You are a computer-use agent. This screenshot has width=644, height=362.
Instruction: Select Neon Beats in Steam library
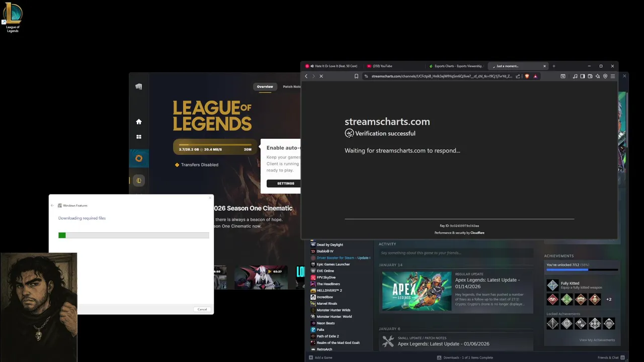click(x=326, y=323)
